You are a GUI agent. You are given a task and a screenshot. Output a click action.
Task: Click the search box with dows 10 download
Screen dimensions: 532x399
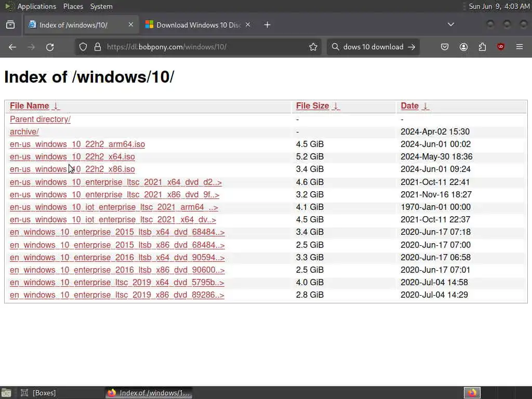click(x=373, y=47)
